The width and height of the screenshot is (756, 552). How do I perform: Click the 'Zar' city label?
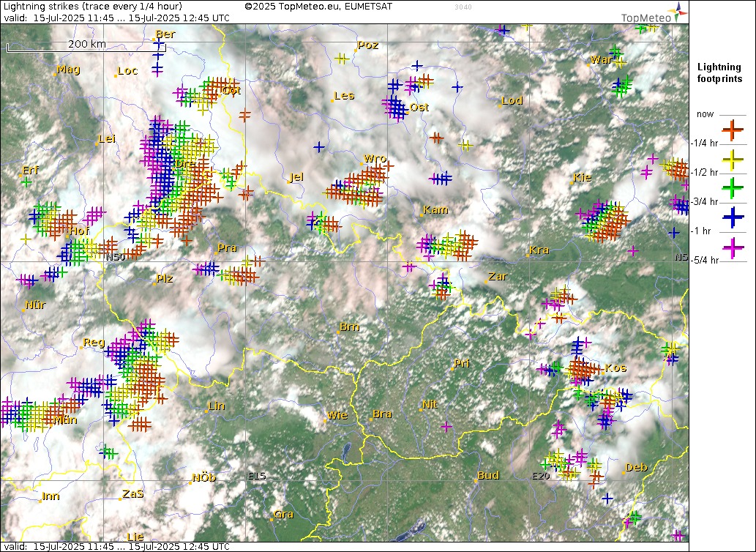[498, 276]
